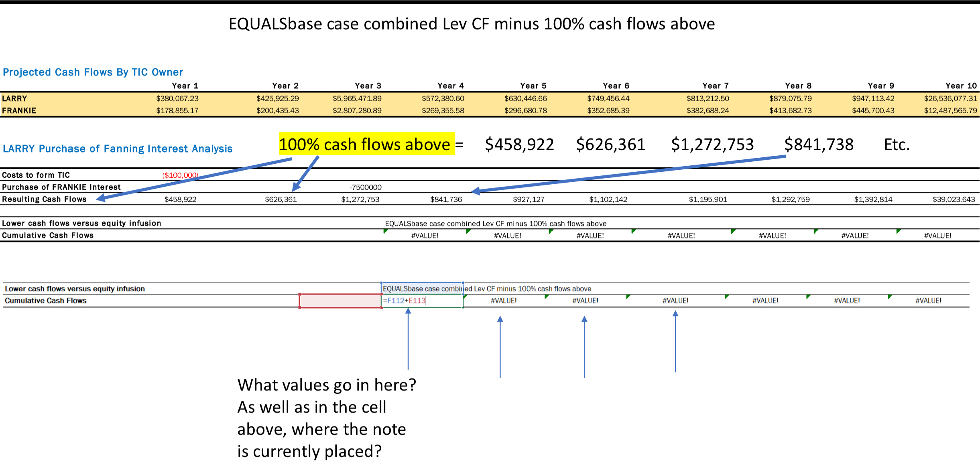Click the 'LARRY Purchase of Fanning Interest Analysis' heading
Image resolution: width=980 pixels, height=476 pixels.
(118, 148)
